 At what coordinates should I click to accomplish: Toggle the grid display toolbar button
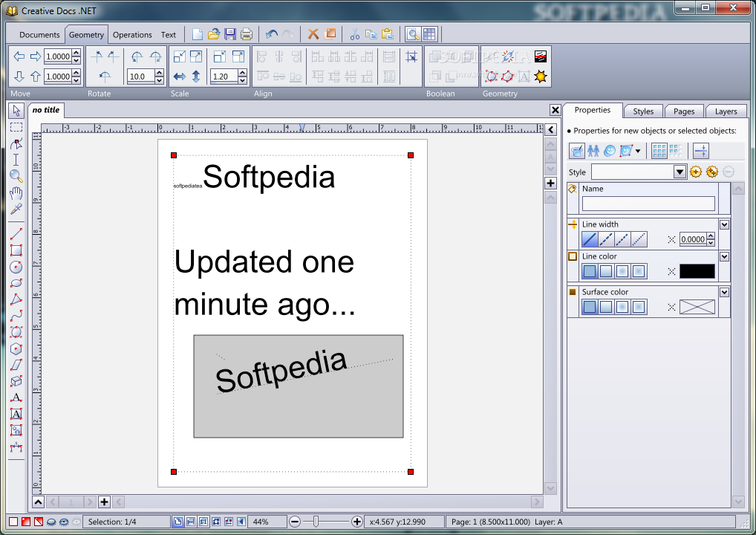tap(429, 34)
